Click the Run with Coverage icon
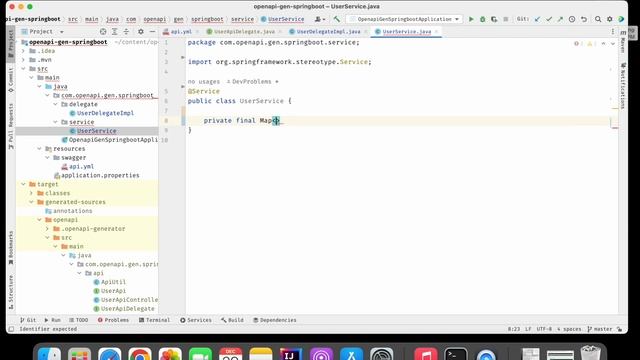Screen dimensions: 640x360 [494, 19]
